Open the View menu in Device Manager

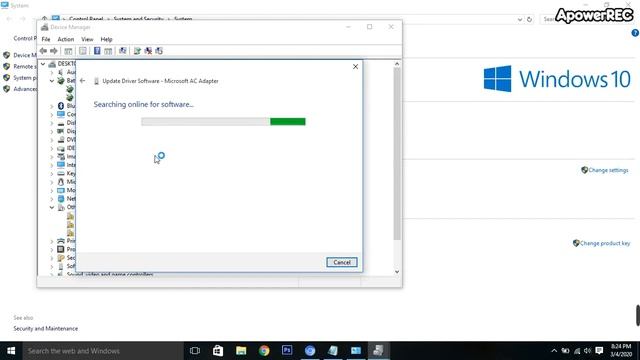coord(87,39)
